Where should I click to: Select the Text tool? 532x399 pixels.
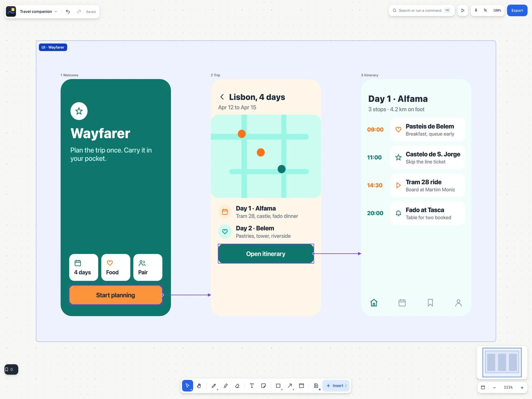252,386
